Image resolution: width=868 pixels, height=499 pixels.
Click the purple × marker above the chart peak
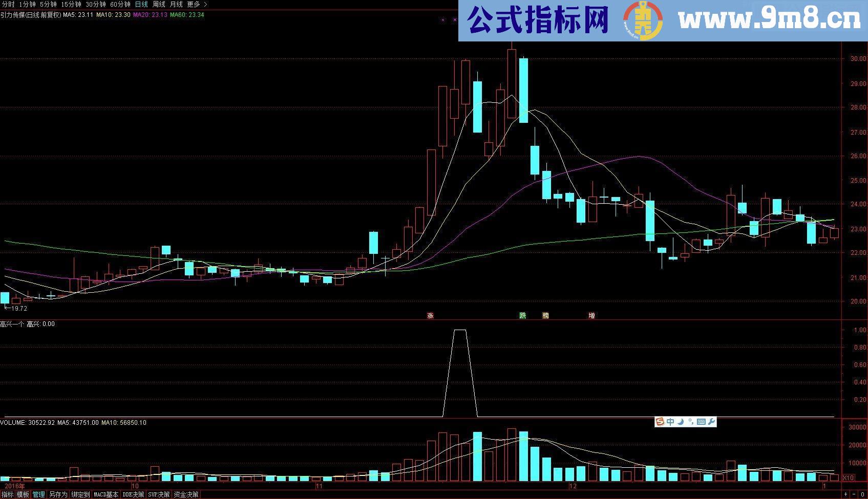(455, 20)
